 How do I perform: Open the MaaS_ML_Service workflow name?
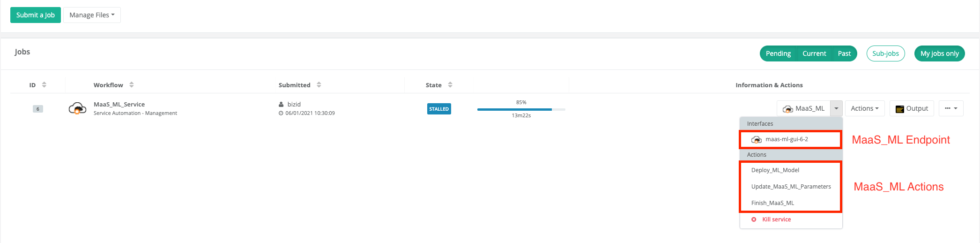point(119,104)
